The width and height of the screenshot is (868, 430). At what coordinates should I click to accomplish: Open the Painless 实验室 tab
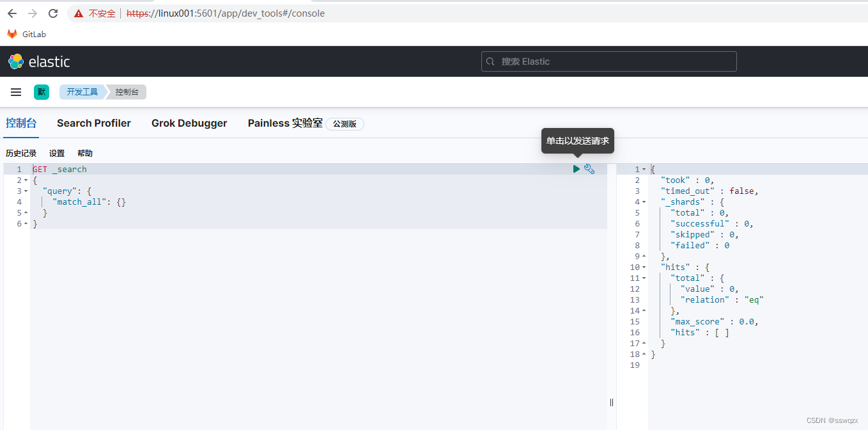(x=285, y=123)
